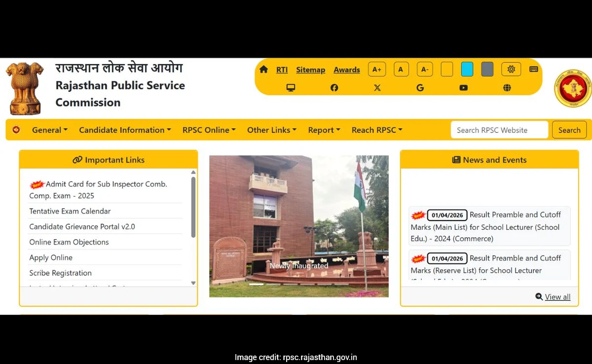Image resolution: width=592 pixels, height=364 pixels.
Task: Click inside the Search RPSC Website field
Action: coord(499,130)
